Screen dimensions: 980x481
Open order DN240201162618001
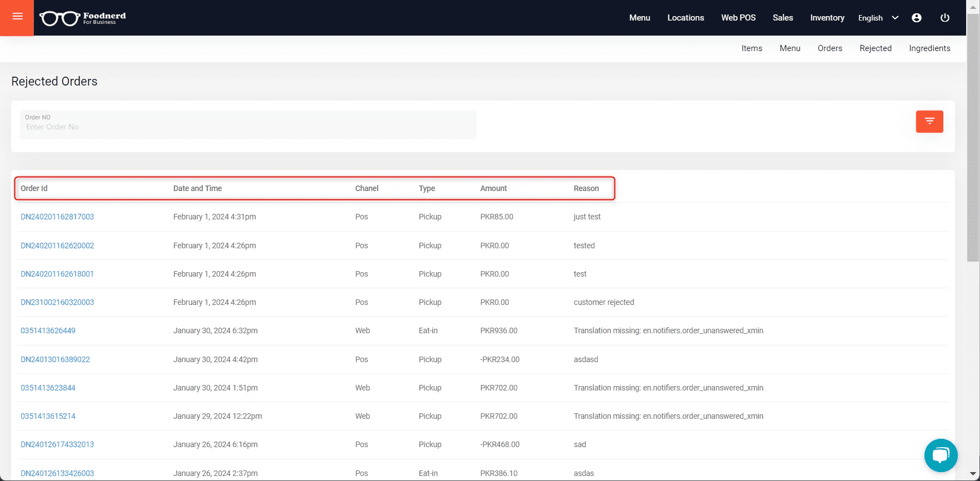(x=57, y=274)
